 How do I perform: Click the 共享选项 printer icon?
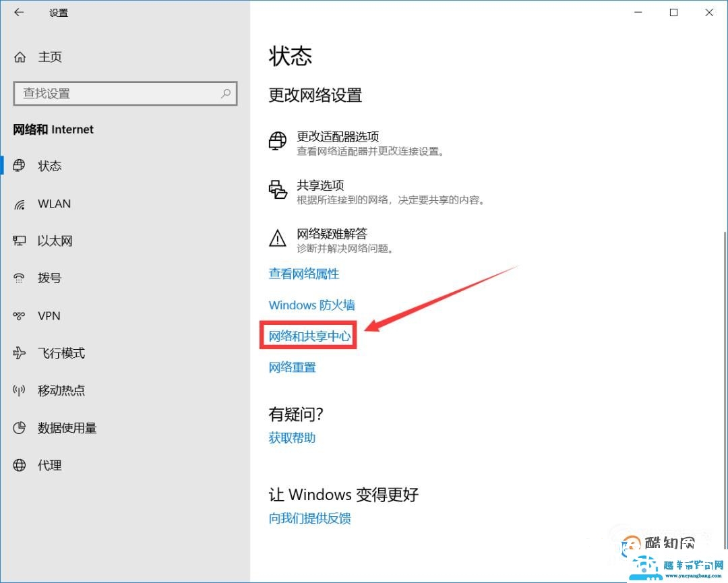pyautogui.click(x=278, y=189)
